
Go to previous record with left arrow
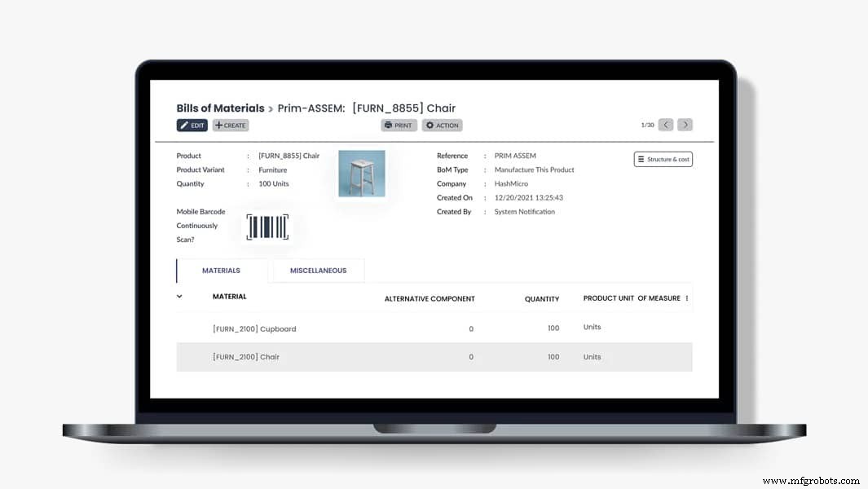point(666,125)
